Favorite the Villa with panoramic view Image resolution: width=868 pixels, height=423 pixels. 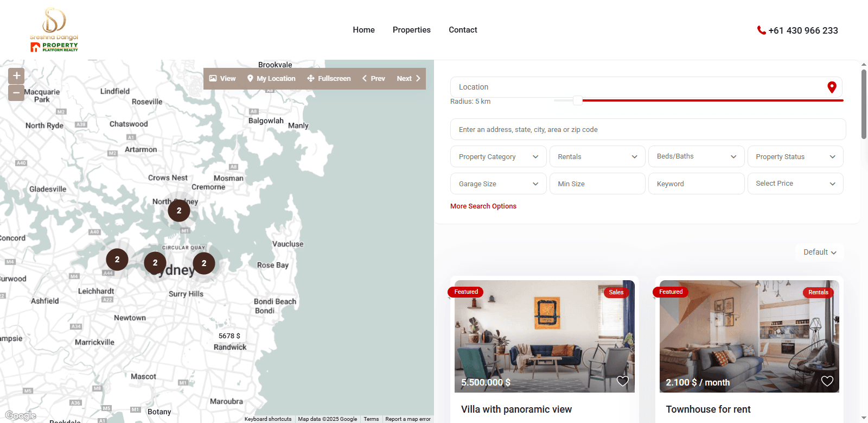tap(622, 381)
